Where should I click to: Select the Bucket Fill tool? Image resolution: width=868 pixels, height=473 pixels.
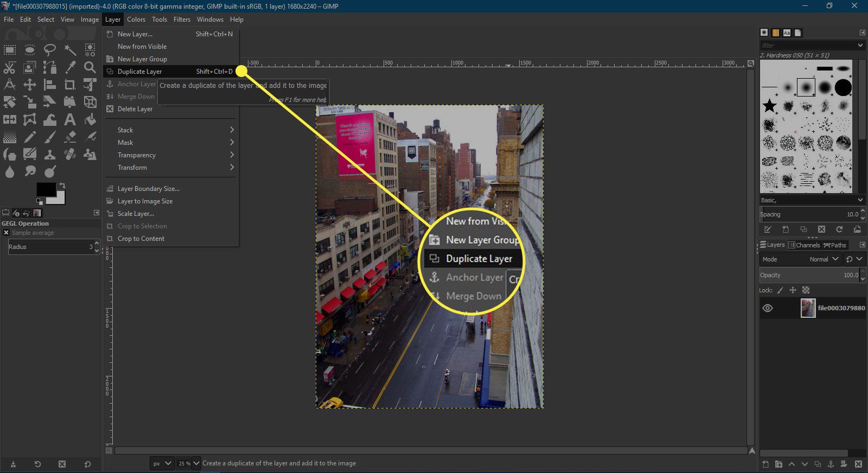[90, 119]
